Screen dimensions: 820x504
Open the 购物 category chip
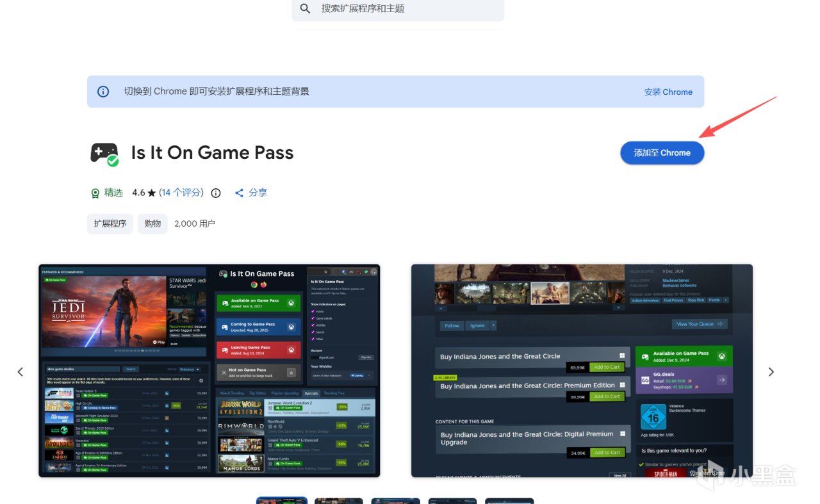pos(152,224)
